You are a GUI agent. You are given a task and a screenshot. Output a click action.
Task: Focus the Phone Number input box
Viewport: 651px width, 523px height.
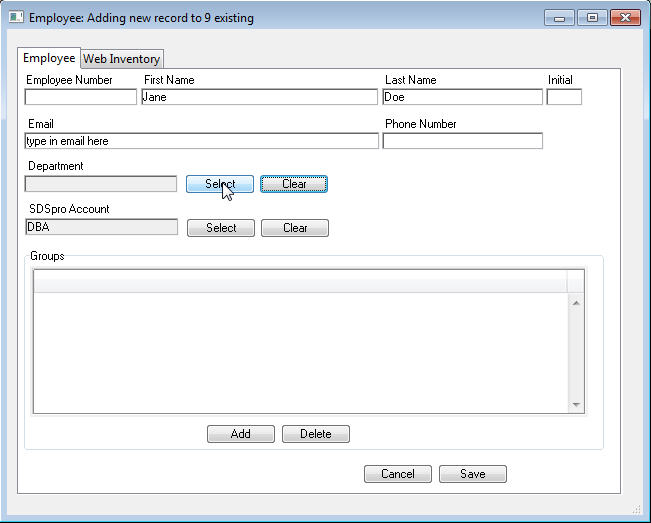[x=462, y=141]
